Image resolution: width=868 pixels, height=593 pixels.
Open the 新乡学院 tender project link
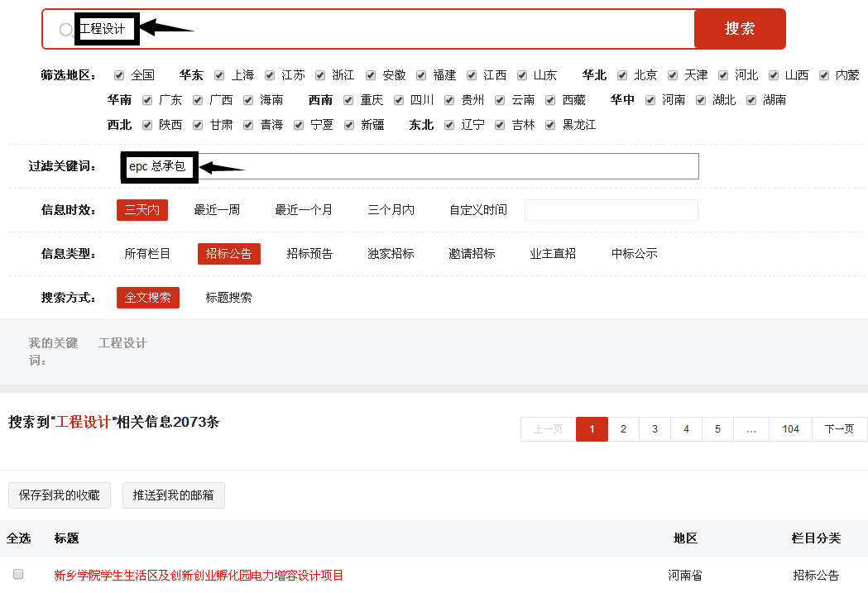[x=199, y=576]
